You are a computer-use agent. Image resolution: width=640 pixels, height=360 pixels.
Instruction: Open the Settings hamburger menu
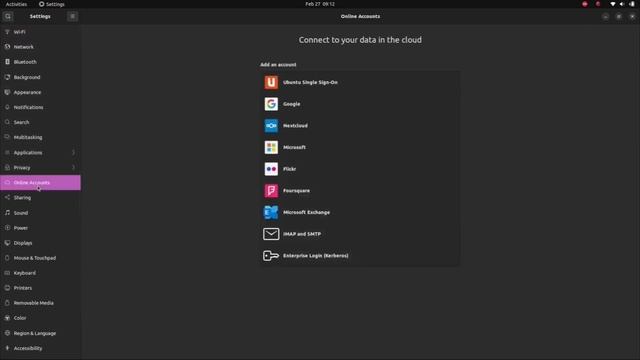73,16
